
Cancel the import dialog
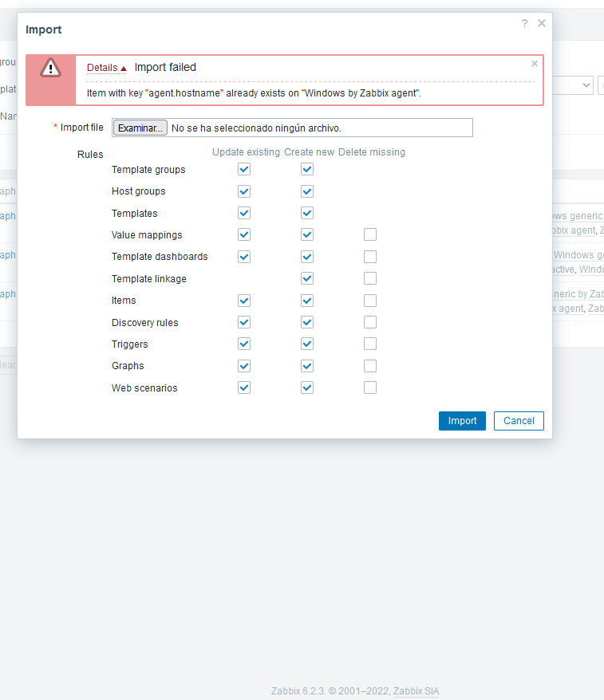click(x=519, y=421)
